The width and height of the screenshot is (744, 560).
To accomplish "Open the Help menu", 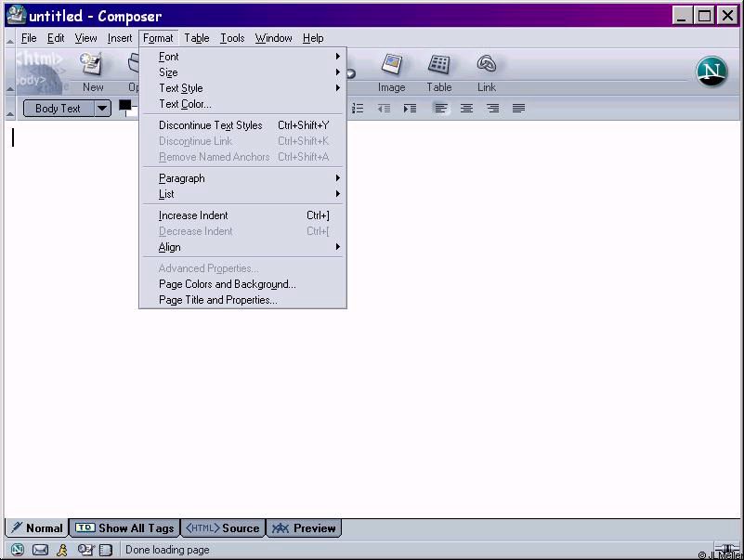I will click(313, 38).
